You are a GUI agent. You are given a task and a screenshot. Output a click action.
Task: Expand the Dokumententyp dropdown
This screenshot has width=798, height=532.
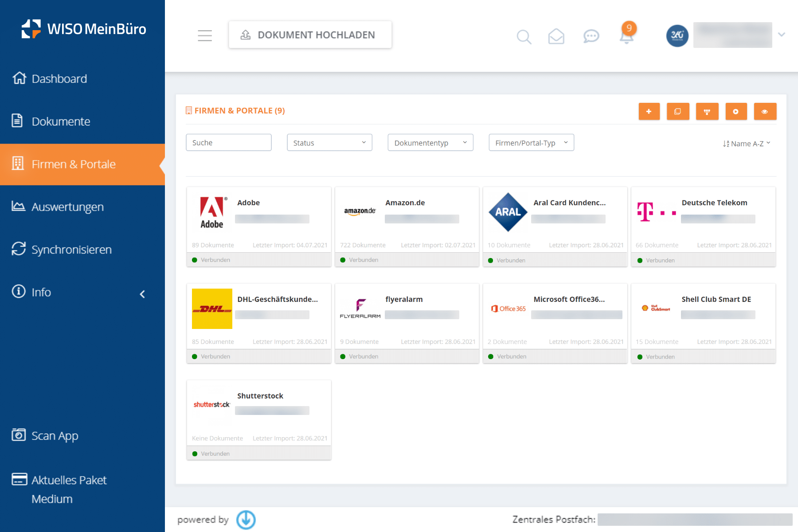(x=430, y=143)
